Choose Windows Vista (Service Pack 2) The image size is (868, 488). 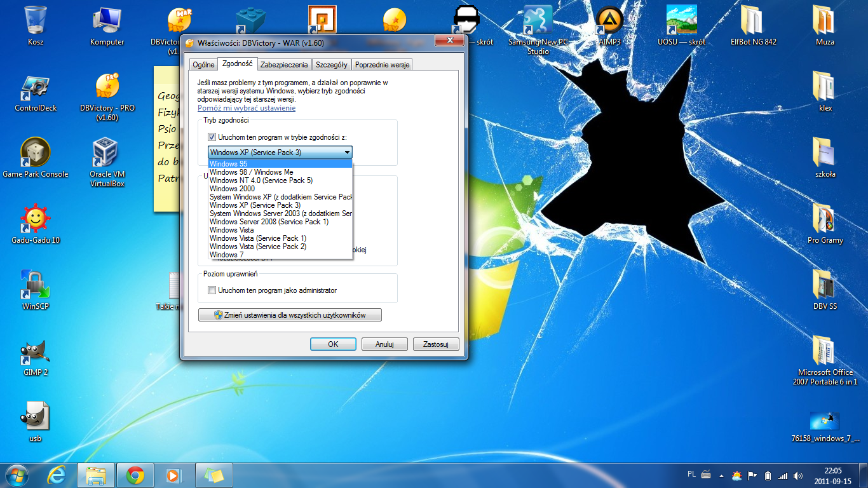click(280, 247)
